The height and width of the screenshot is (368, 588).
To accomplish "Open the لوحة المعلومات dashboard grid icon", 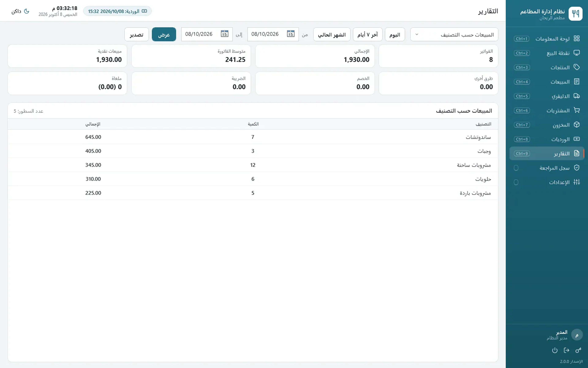I will 577,38.
